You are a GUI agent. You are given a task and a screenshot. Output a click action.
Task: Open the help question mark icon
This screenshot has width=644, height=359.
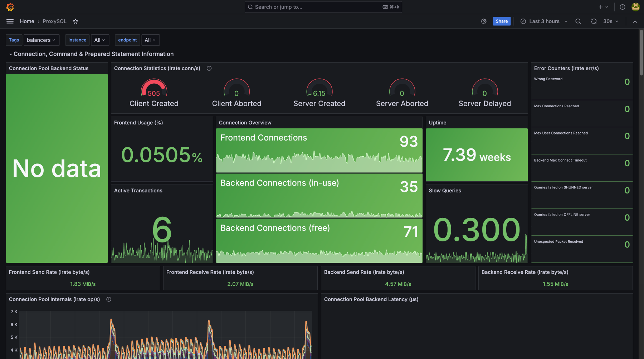tap(623, 7)
